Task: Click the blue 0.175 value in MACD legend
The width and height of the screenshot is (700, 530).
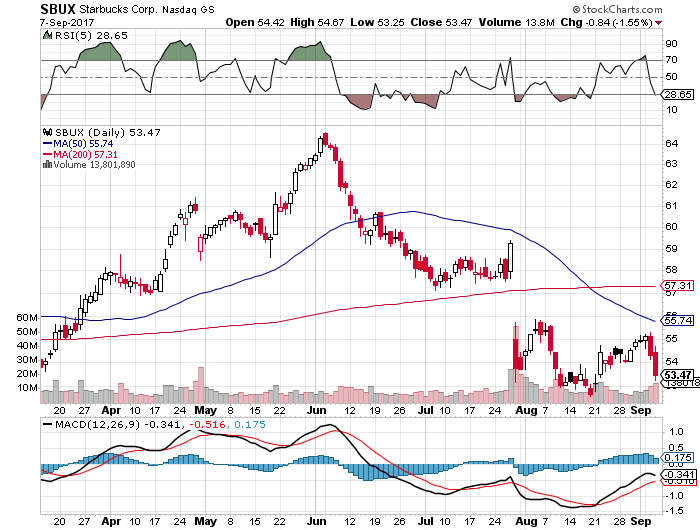Action: (x=250, y=424)
